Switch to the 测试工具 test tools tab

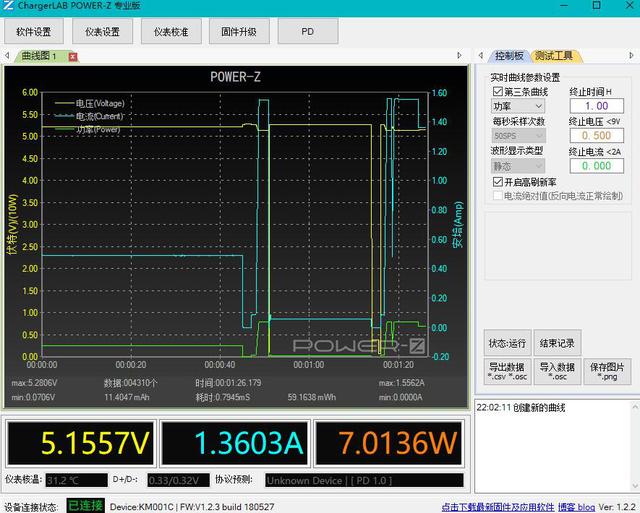(554, 56)
